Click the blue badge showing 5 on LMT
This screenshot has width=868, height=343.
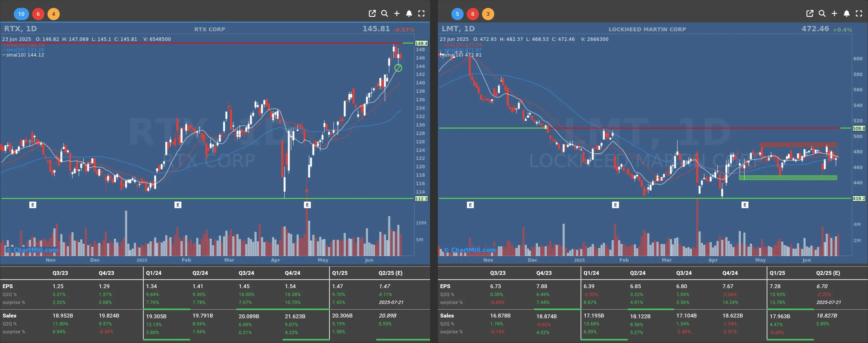click(x=457, y=14)
